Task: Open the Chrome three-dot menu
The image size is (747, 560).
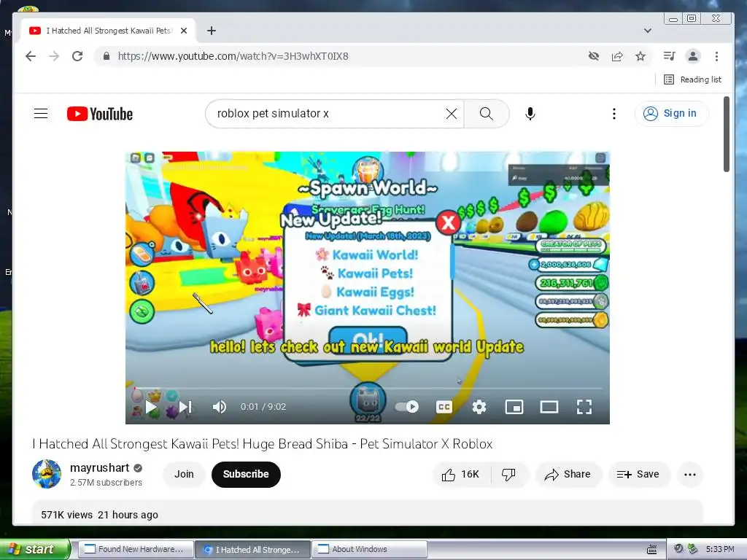Action: coord(716,56)
